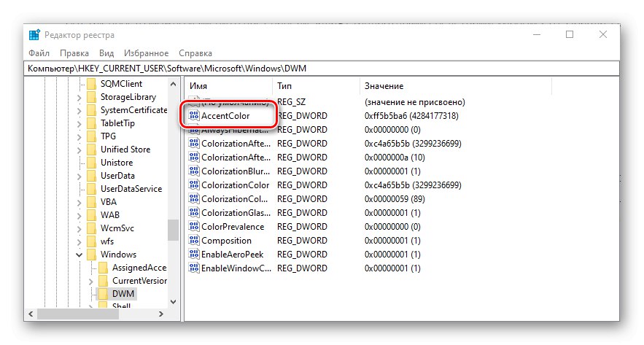The width and height of the screenshot is (644, 345).
Task: Open the Справка menu
Action: click(195, 53)
